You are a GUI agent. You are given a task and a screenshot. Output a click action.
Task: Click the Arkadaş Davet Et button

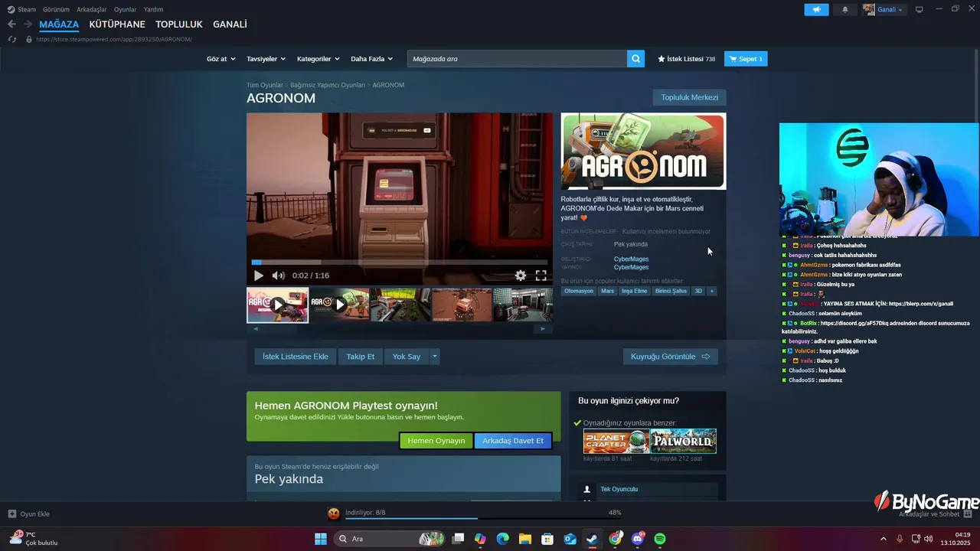point(513,441)
